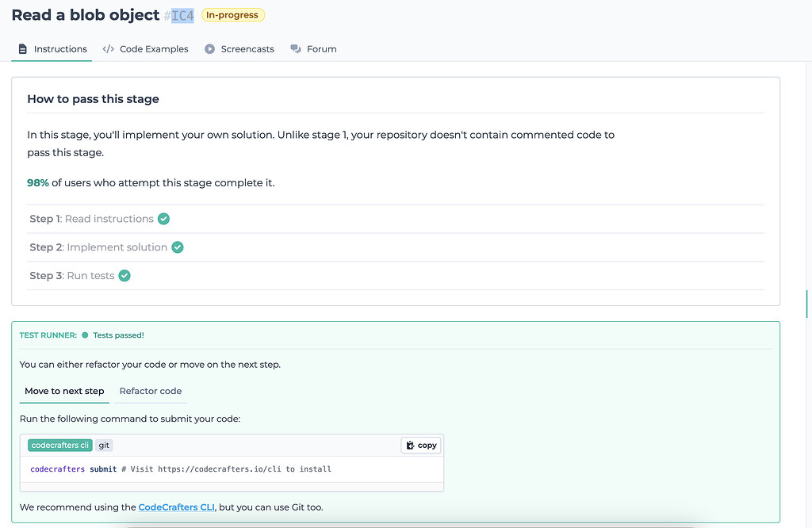Click Step 2's completion checkmark
This screenshot has width=812, height=528.
(178, 247)
